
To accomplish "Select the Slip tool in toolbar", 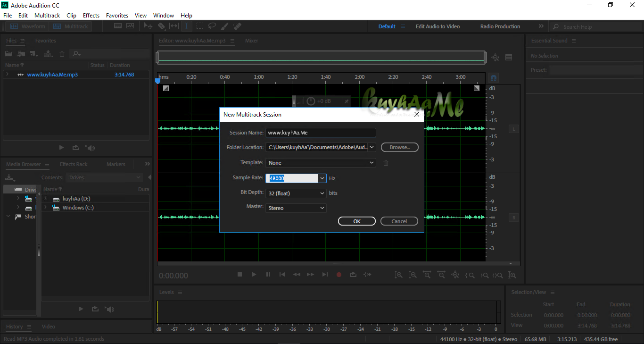I will point(174,26).
